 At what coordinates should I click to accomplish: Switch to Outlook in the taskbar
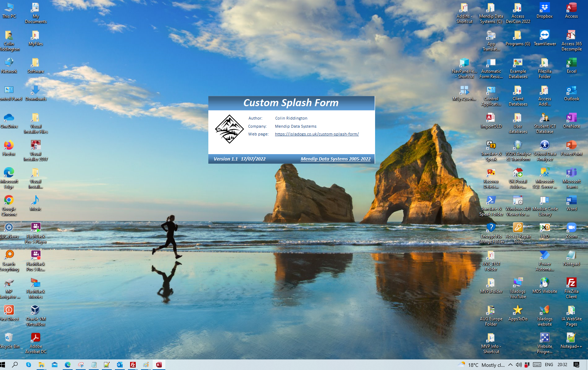pyautogui.click(x=120, y=365)
